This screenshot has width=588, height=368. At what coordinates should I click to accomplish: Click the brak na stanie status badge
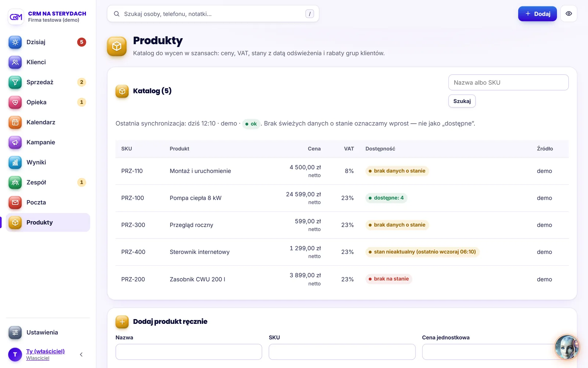389,279
